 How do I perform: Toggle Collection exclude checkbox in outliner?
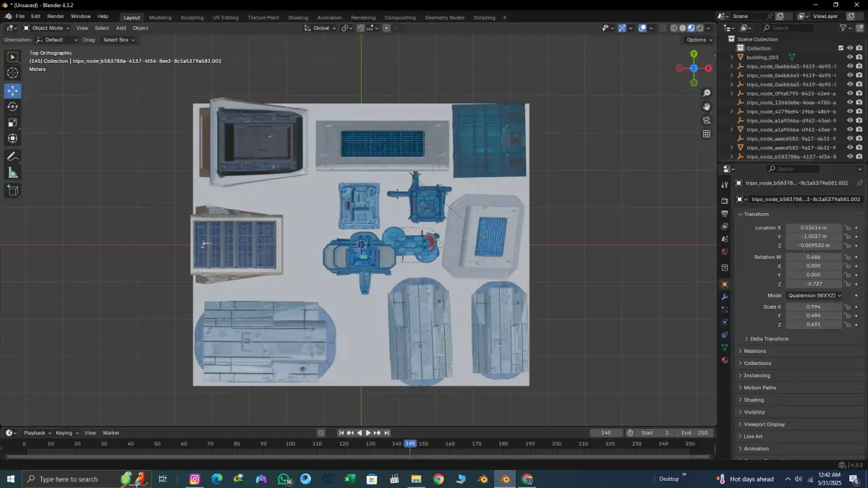[x=841, y=48]
